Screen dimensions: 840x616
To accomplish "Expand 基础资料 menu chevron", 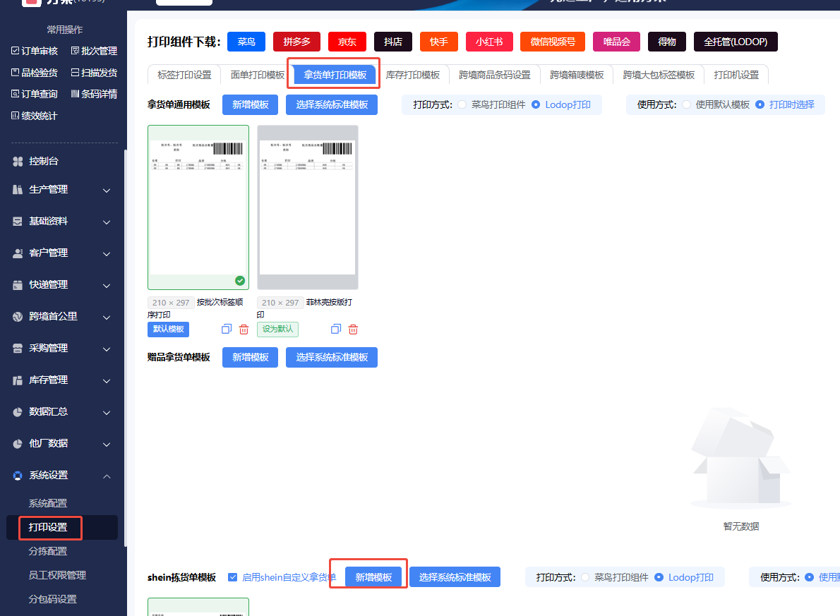I will [x=107, y=222].
